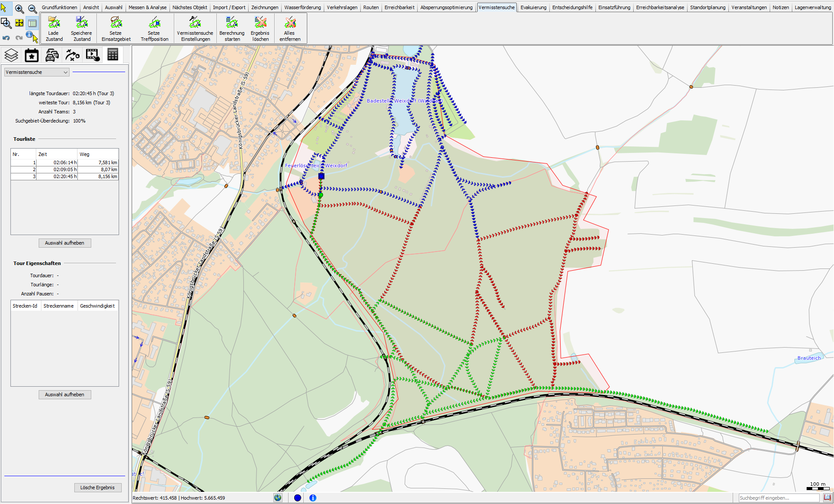The width and height of the screenshot is (834, 504).
Task: Switch to the calculator panel tab
Action: 113,55
